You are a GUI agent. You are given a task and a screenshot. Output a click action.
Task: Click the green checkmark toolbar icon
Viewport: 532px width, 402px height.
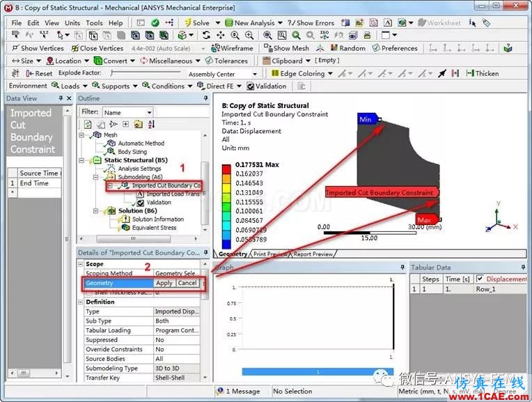tap(155, 23)
